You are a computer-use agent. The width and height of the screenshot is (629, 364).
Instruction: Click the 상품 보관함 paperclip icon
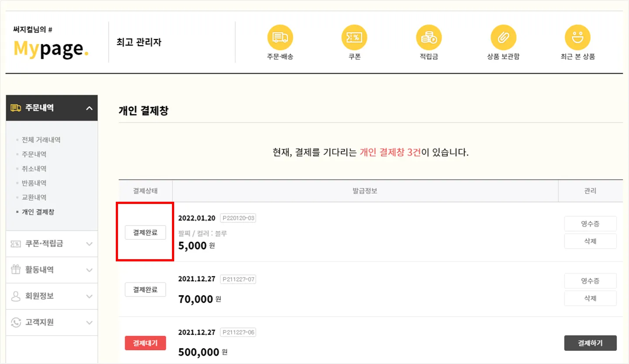[x=503, y=37]
